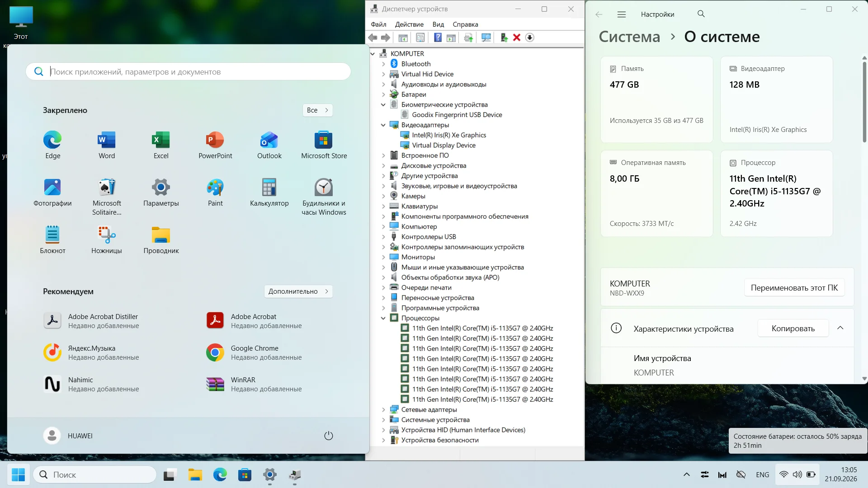Expand the Сетевые адаптеры node

383,409
